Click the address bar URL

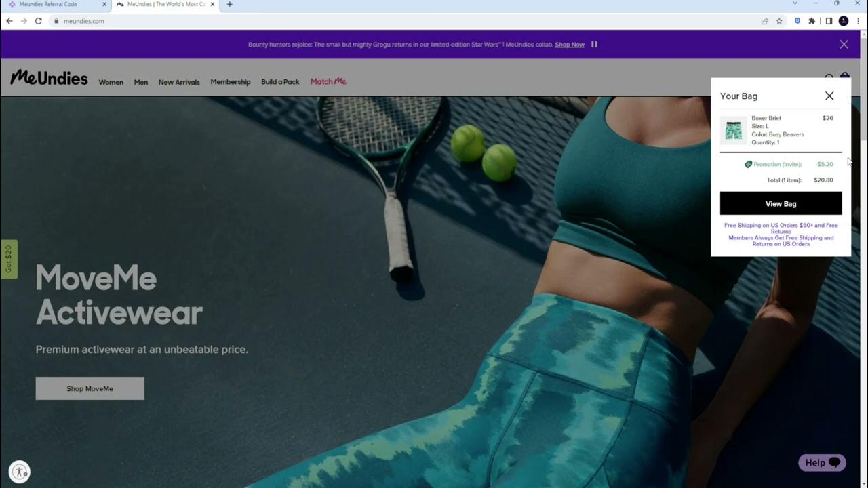click(x=84, y=21)
